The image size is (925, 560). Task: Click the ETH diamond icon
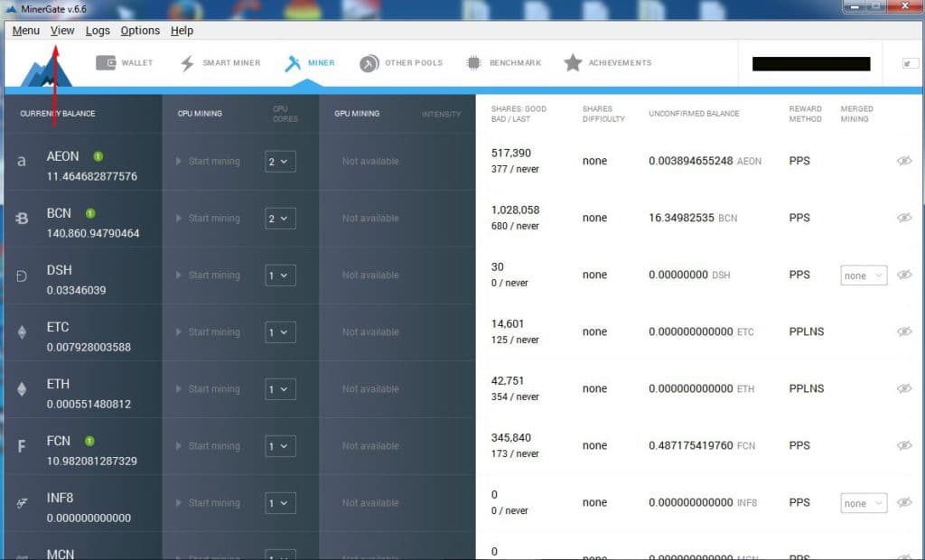click(x=22, y=389)
